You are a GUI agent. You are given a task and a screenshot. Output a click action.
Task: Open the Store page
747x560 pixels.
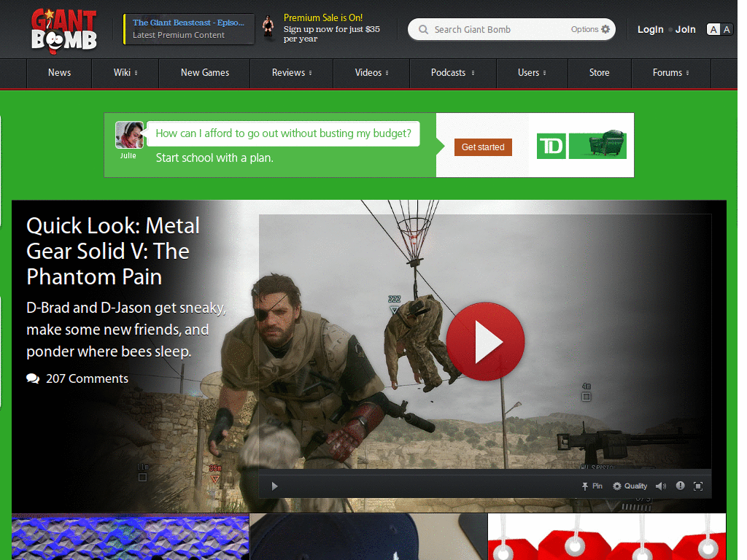[600, 73]
